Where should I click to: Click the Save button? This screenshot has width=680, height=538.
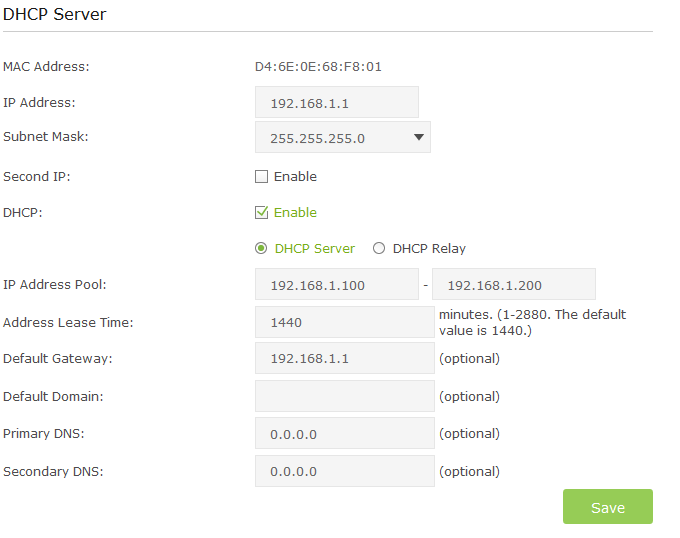click(607, 507)
